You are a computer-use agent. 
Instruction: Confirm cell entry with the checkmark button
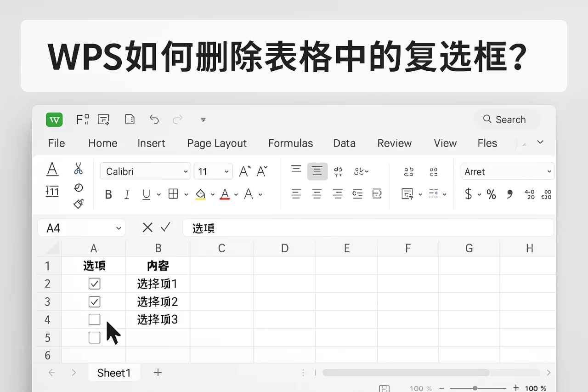click(x=165, y=227)
